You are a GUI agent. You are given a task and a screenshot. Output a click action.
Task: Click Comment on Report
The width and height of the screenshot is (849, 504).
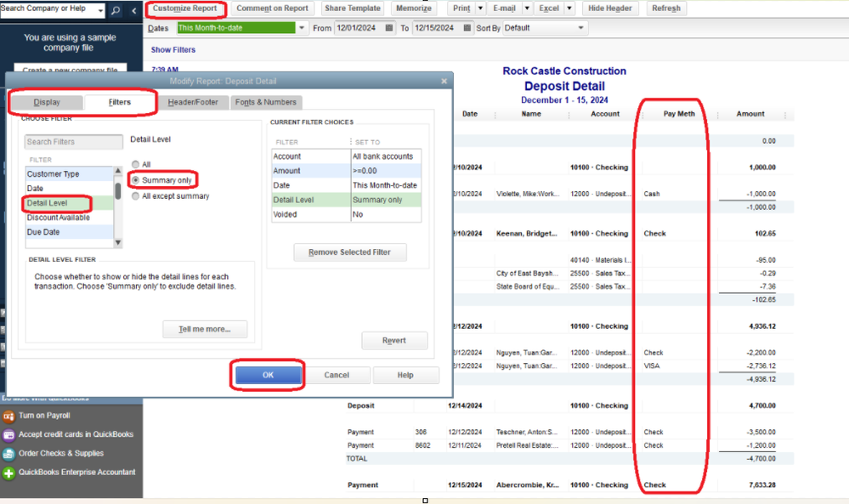272,8
